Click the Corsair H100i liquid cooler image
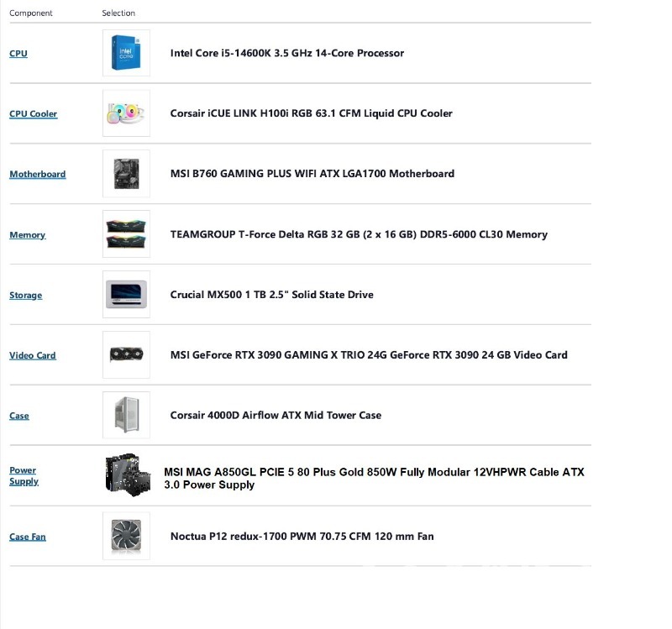Screen dimensions: 672x629 click(x=126, y=113)
